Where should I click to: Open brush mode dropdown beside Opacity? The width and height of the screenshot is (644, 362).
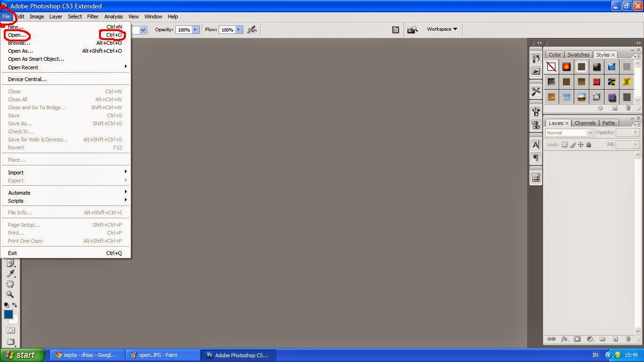143,30
